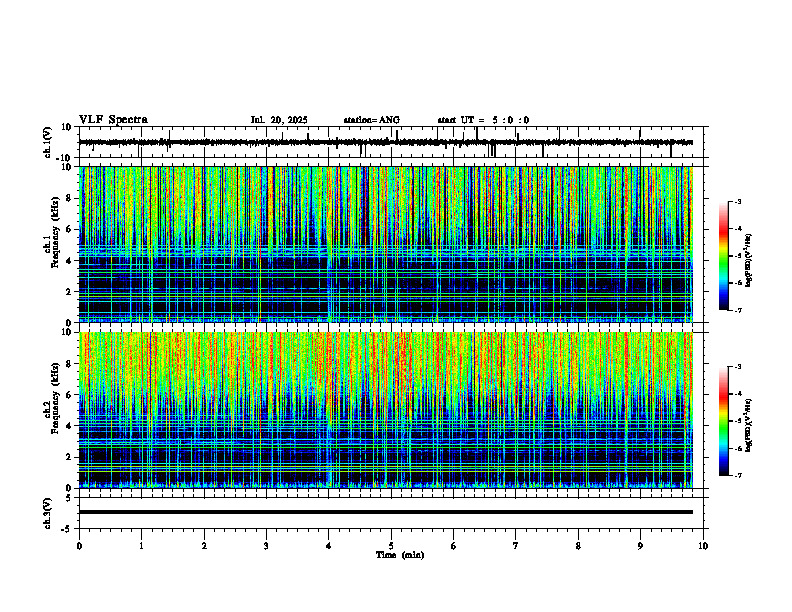Click time axis tick label "7"

[516, 546]
